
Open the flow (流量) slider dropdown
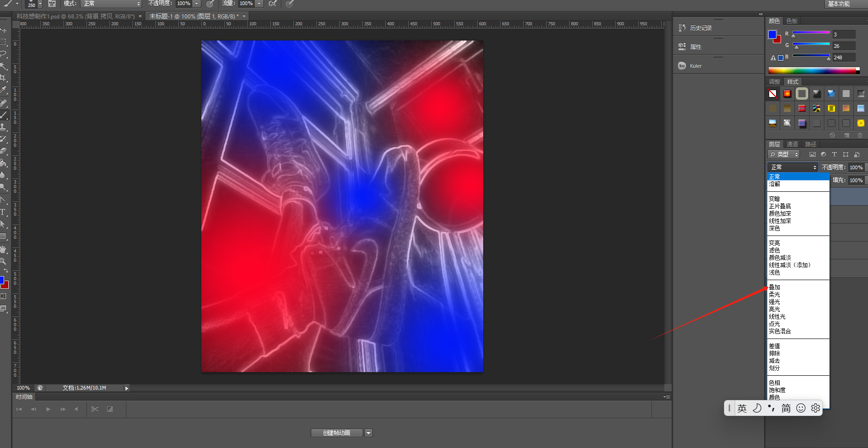coord(259,4)
